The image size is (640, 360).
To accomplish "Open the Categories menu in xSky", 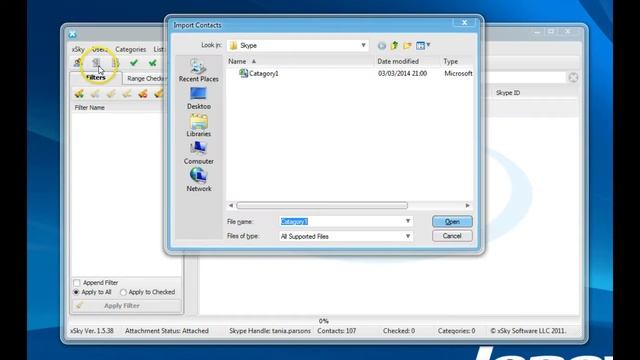I will [x=130, y=49].
